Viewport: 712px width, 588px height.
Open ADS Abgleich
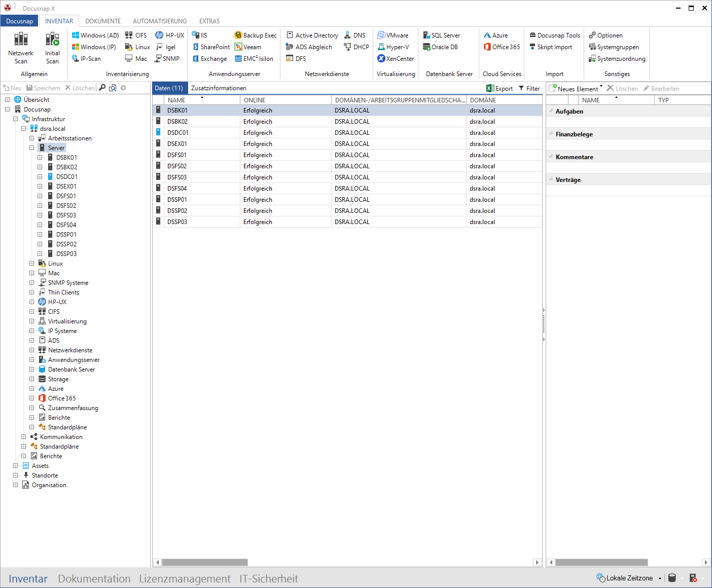click(x=309, y=47)
